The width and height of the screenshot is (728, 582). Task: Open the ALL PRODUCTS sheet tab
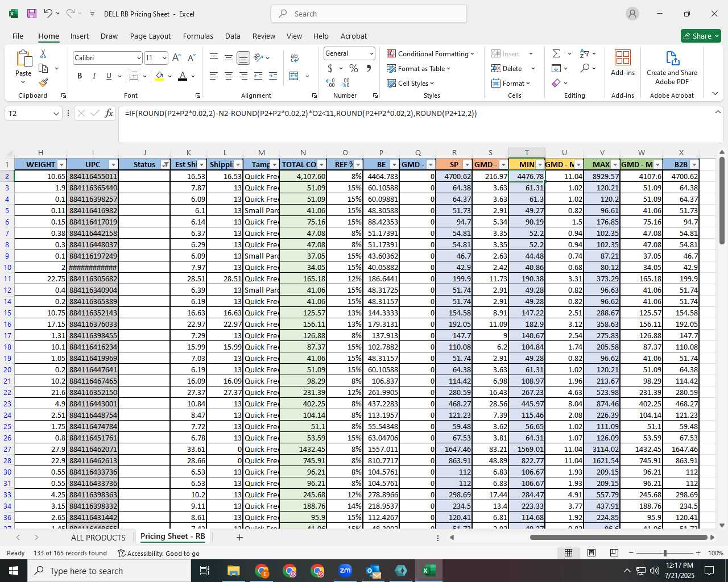point(98,537)
